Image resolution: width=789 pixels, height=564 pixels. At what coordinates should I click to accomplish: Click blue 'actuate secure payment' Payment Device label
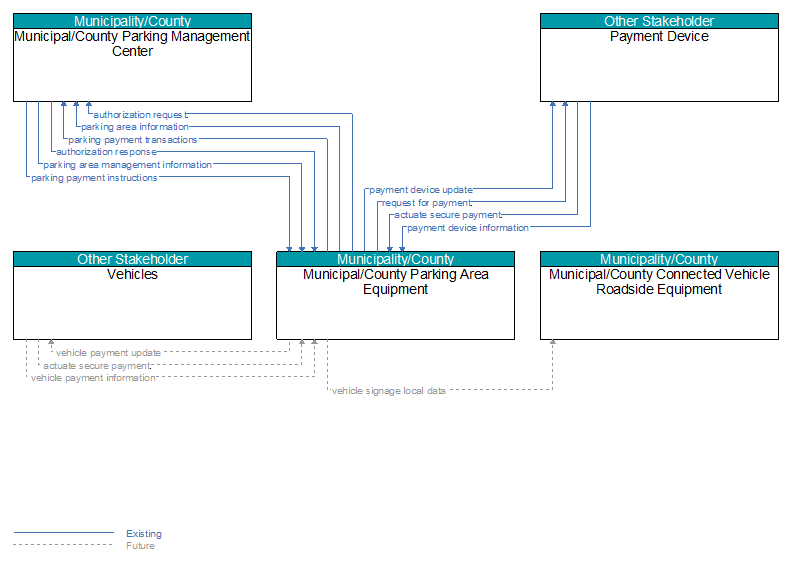click(x=448, y=215)
